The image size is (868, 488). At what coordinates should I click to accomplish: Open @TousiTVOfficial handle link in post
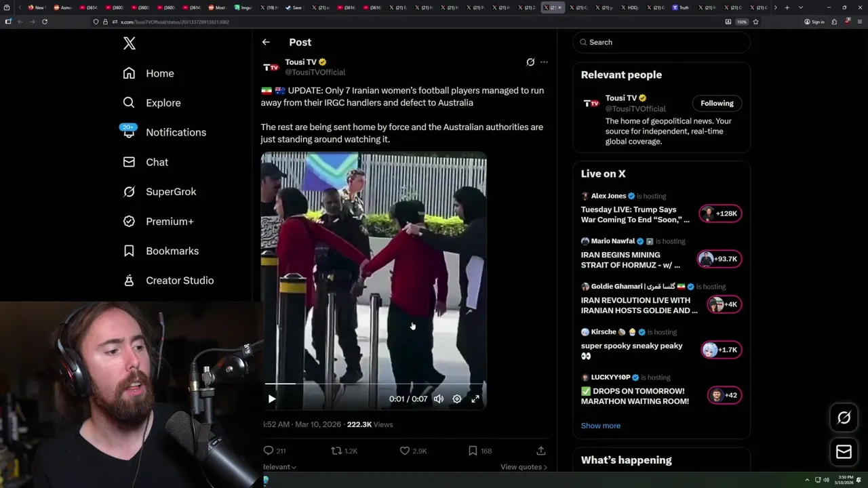[x=315, y=72]
